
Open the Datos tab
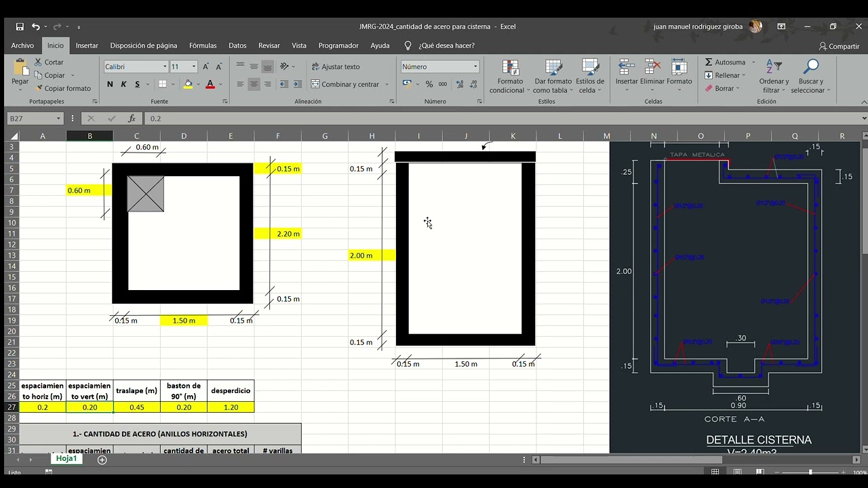[237, 45]
